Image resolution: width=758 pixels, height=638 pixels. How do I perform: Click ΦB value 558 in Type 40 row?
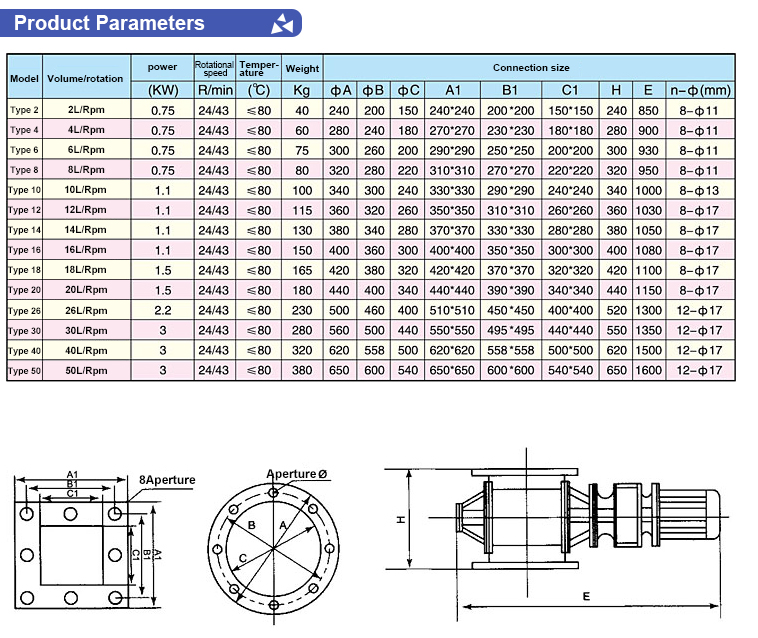[374, 350]
